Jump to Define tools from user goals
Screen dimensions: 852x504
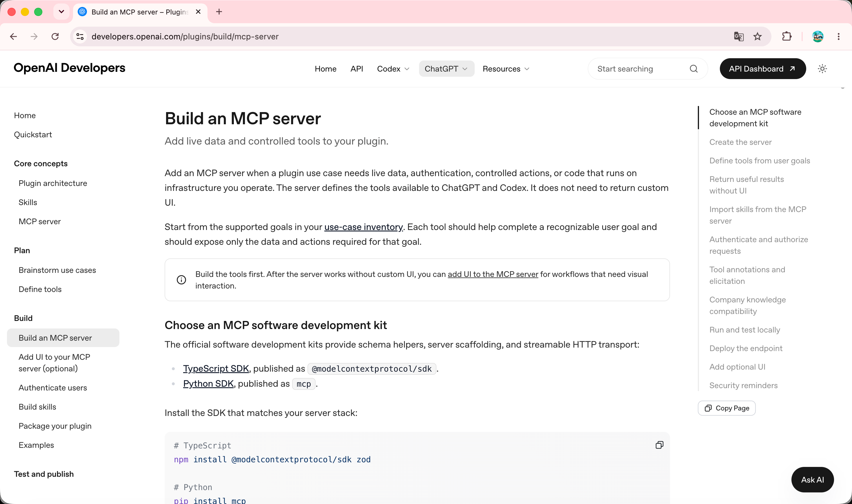760,161
